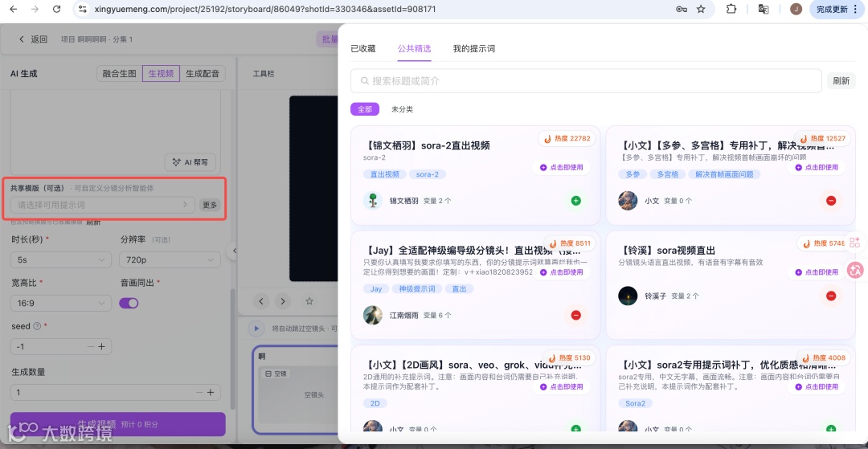Click seed help question icon

(x=37, y=326)
